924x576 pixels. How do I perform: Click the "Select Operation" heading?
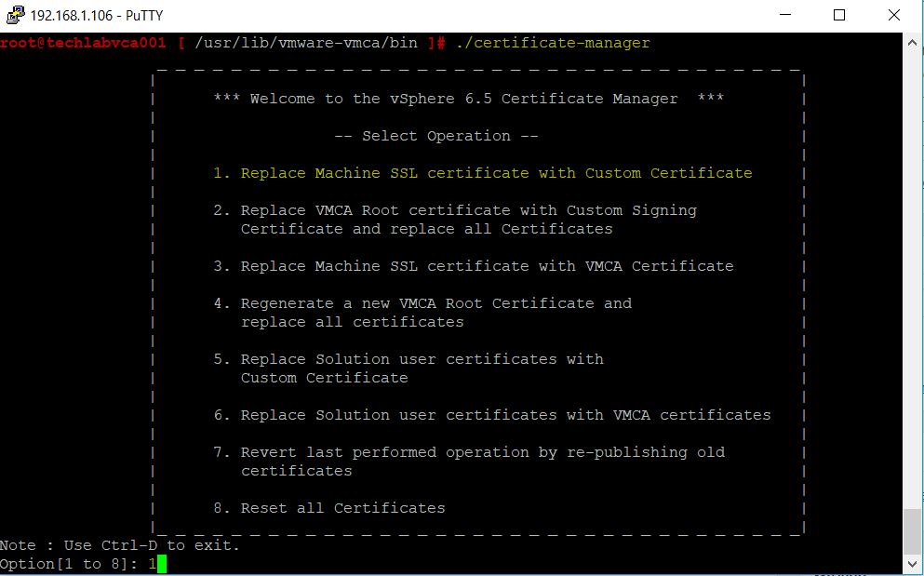tap(436, 136)
